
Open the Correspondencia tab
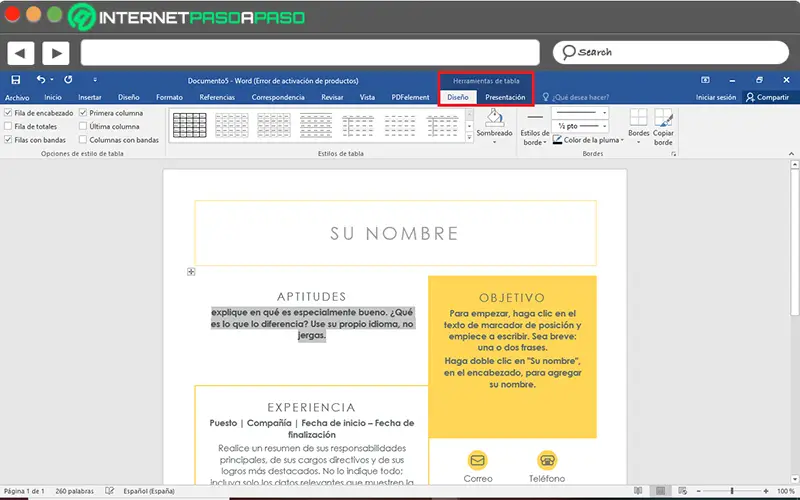[278, 97]
